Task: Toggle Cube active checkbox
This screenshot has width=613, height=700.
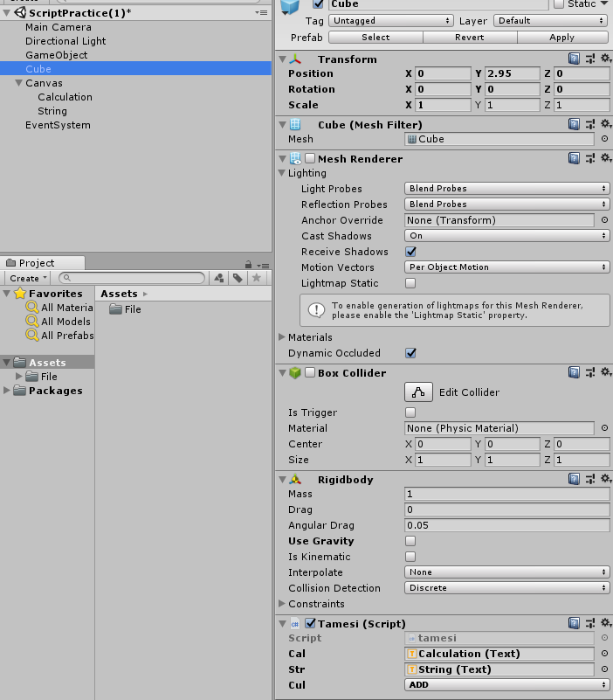Action: tap(318, 3)
